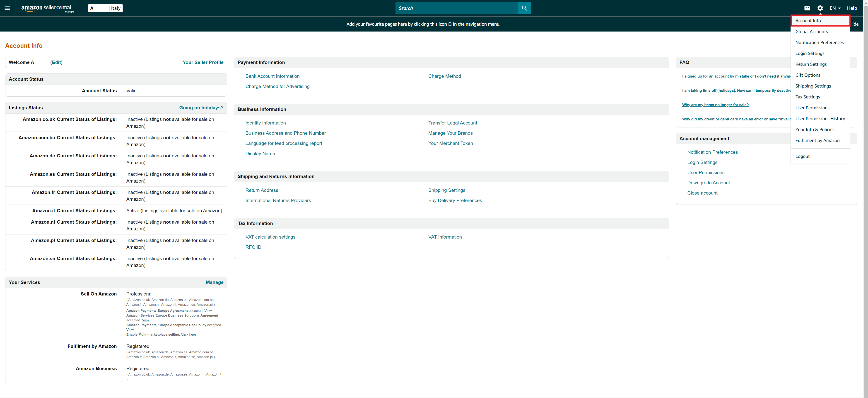Open Your Seller Profile link
Image resolution: width=868 pixels, height=398 pixels.
(x=203, y=62)
